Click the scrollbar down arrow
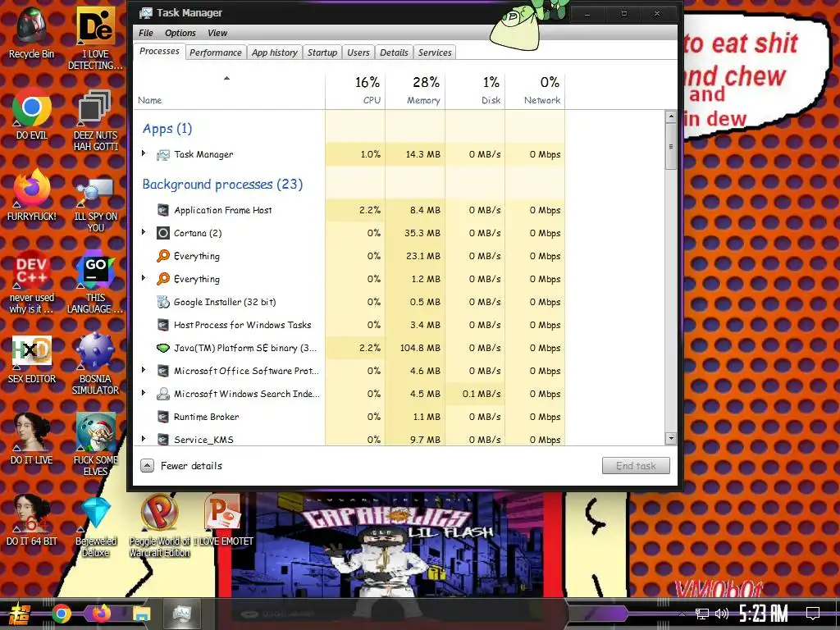The image size is (840, 630). click(671, 438)
